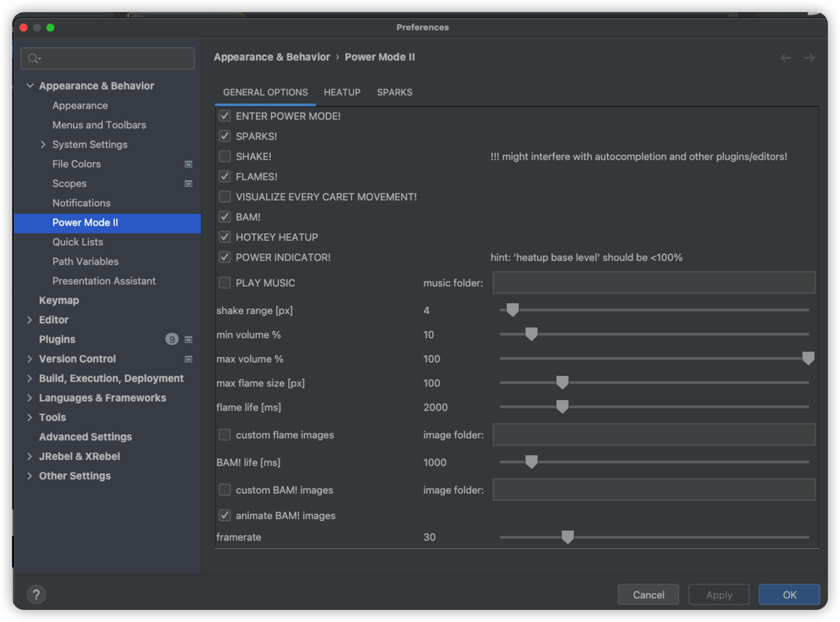Expand Other Settings section
840x622 pixels.
click(30, 476)
